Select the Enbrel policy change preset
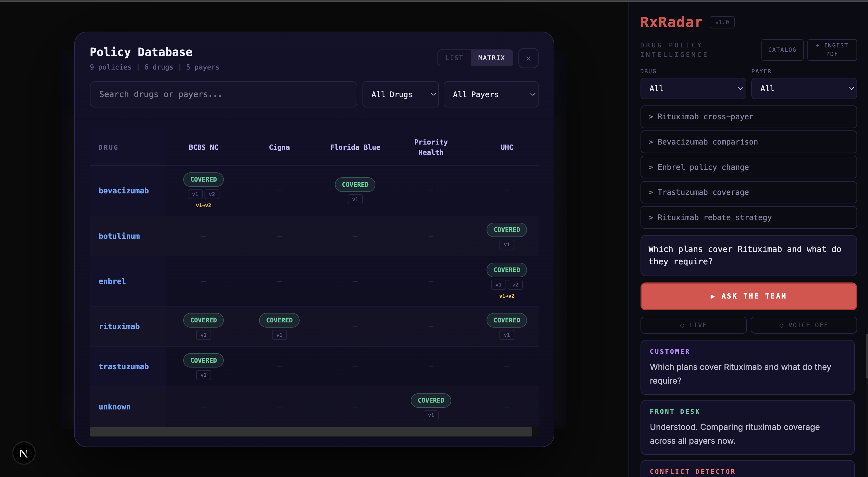Screen dimensions: 868x477 pos(748,167)
